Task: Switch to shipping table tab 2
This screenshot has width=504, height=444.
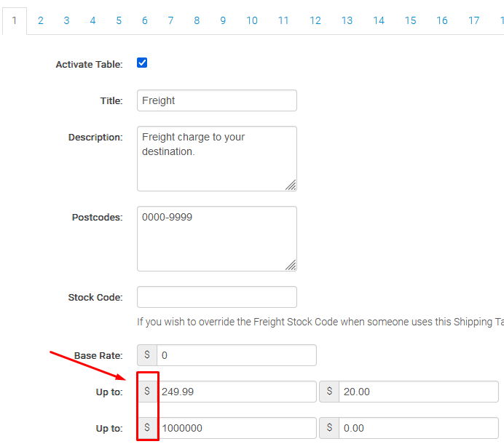Action: pos(40,20)
